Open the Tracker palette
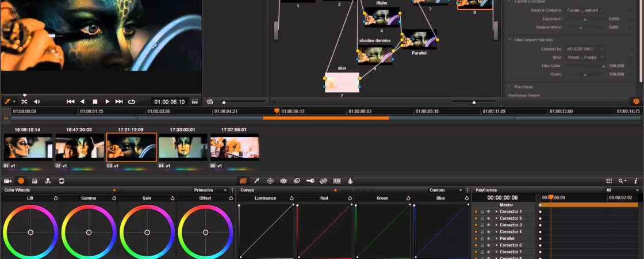 point(283,181)
